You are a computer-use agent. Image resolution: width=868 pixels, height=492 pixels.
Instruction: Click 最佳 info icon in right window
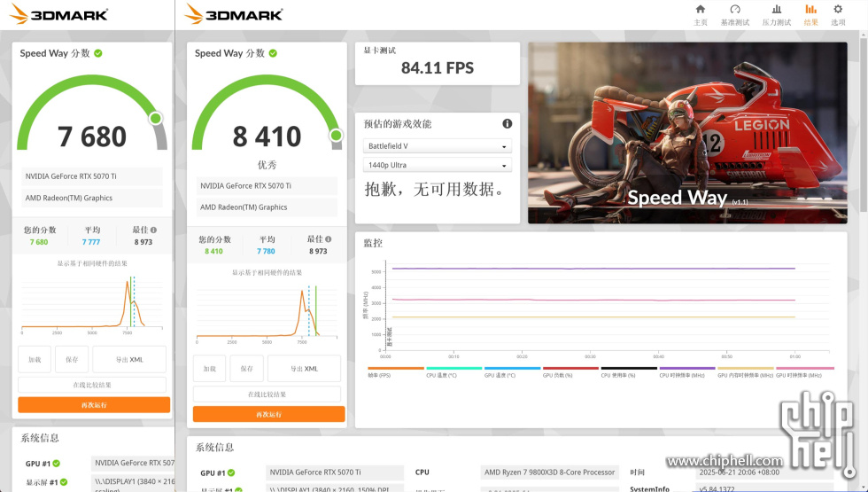(x=329, y=238)
